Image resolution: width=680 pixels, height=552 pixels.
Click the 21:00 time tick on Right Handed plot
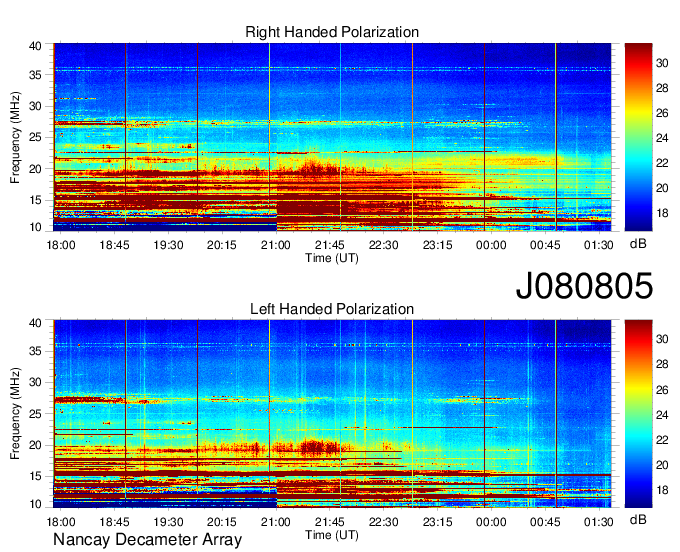(x=276, y=245)
